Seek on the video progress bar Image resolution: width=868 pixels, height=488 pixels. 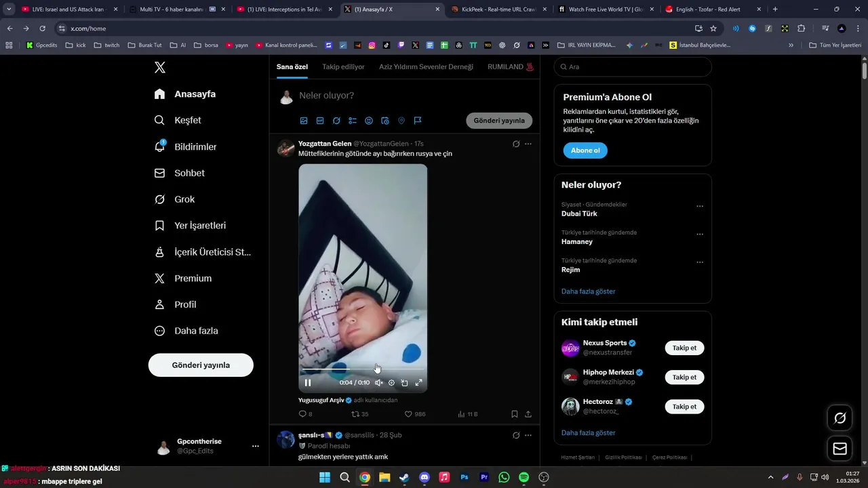click(x=363, y=369)
